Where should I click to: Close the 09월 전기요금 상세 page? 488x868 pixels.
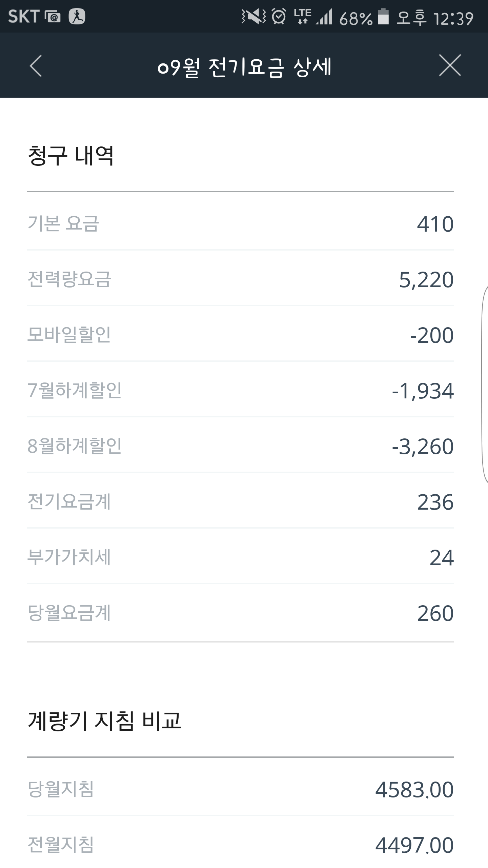coord(450,65)
